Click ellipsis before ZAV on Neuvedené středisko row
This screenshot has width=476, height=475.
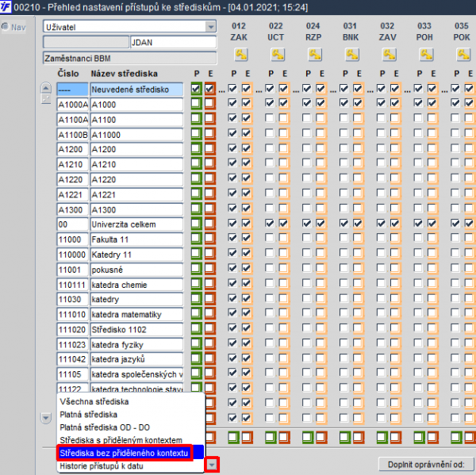pos(370,90)
